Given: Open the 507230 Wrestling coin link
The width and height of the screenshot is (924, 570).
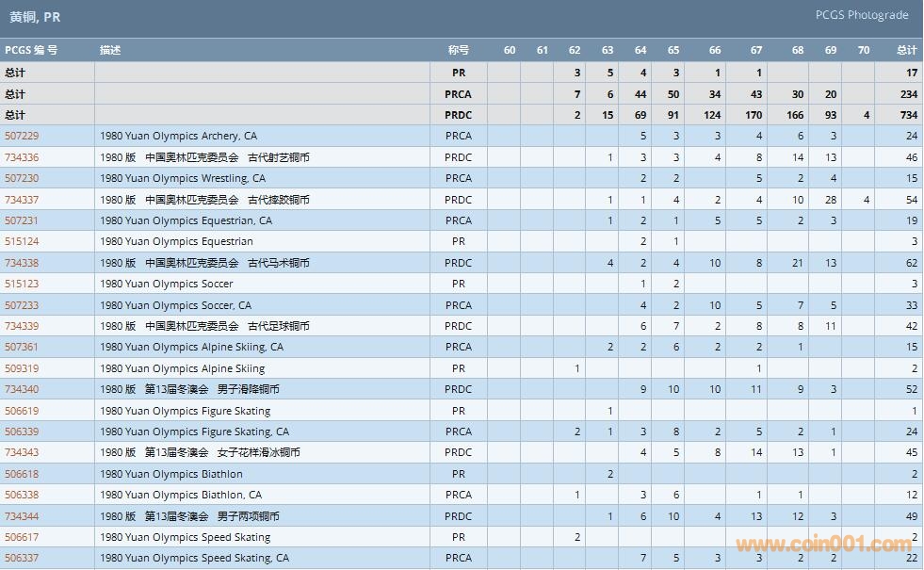Looking at the screenshot, I should (x=22, y=178).
